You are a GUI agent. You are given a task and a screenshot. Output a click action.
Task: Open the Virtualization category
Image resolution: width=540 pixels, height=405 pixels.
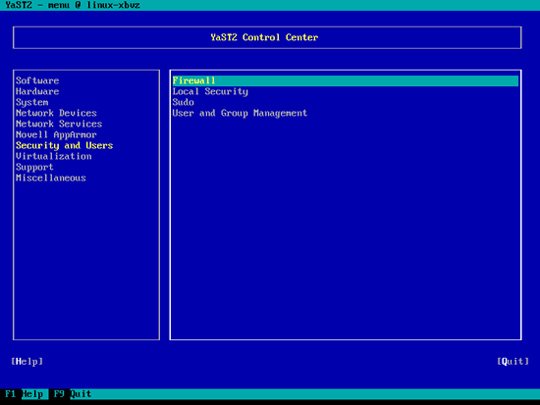point(54,156)
